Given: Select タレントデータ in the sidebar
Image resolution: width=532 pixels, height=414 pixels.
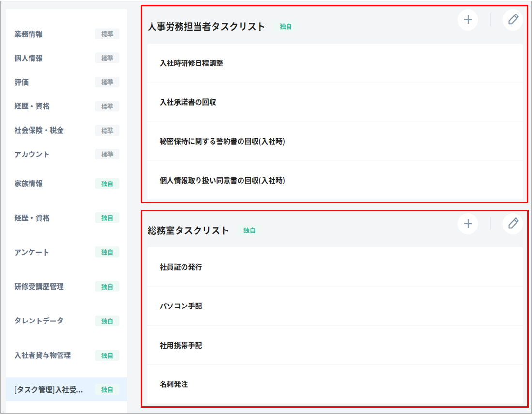Looking at the screenshot, I should click(39, 321).
